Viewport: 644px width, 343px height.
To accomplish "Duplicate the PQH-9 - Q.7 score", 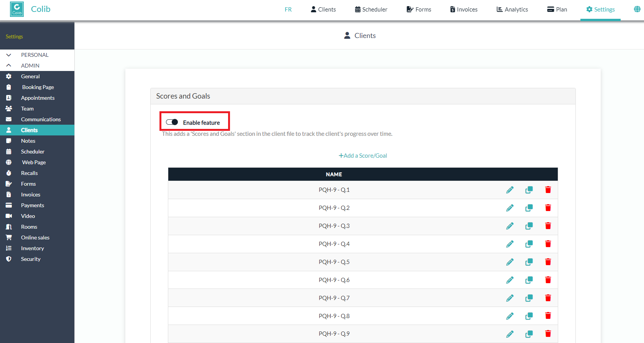I will (529, 298).
